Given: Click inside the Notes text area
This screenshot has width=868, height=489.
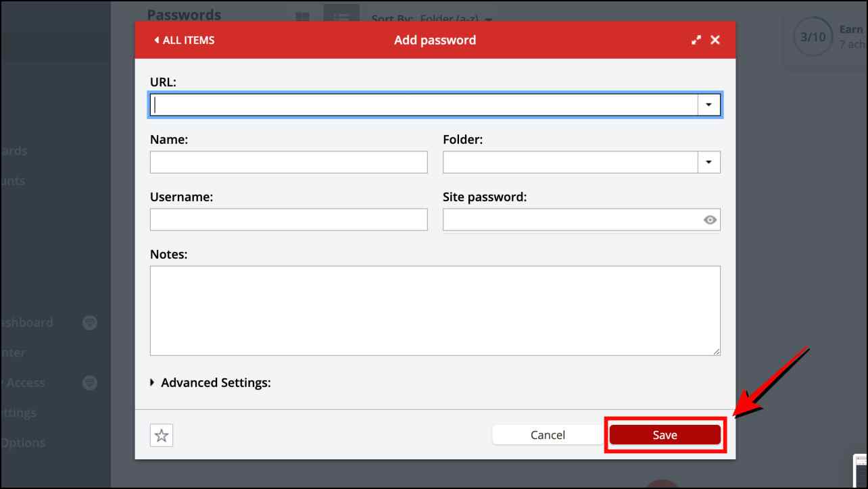Looking at the screenshot, I should [x=435, y=311].
